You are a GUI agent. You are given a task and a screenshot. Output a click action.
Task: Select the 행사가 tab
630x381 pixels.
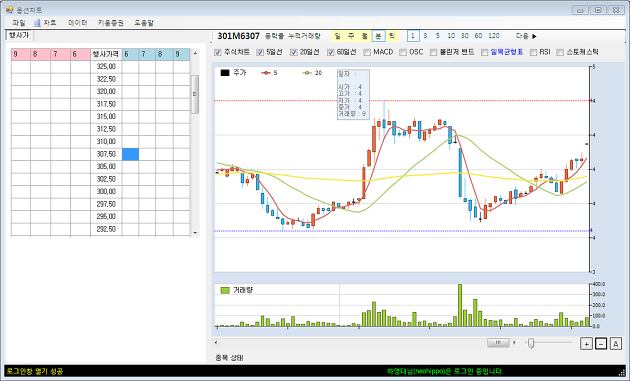[19, 35]
